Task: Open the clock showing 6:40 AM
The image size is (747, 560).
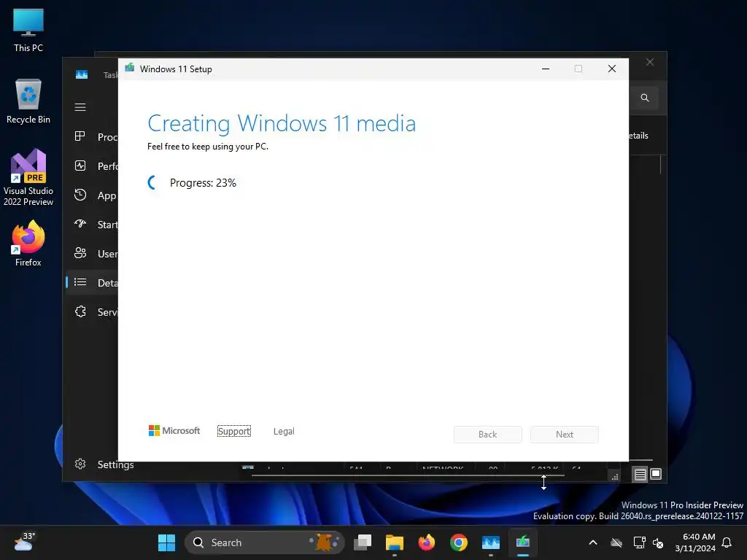Action: pos(695,542)
